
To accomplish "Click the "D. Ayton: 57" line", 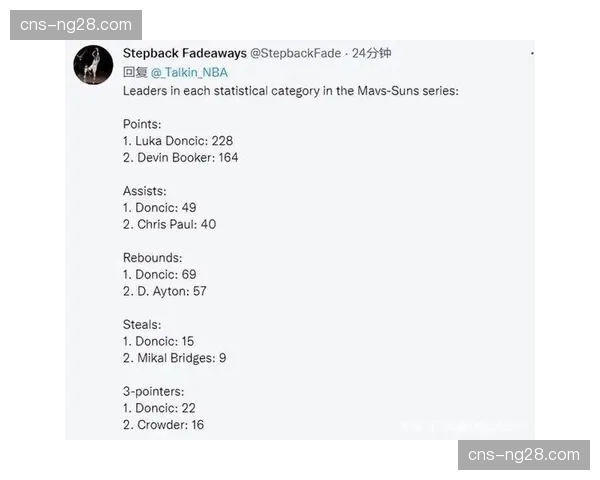I will pyautogui.click(x=165, y=292).
